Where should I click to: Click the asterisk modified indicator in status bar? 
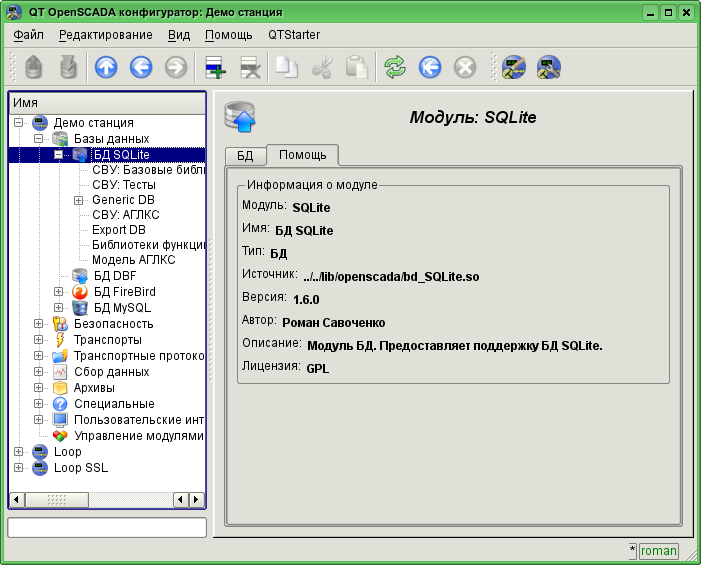pos(632,551)
